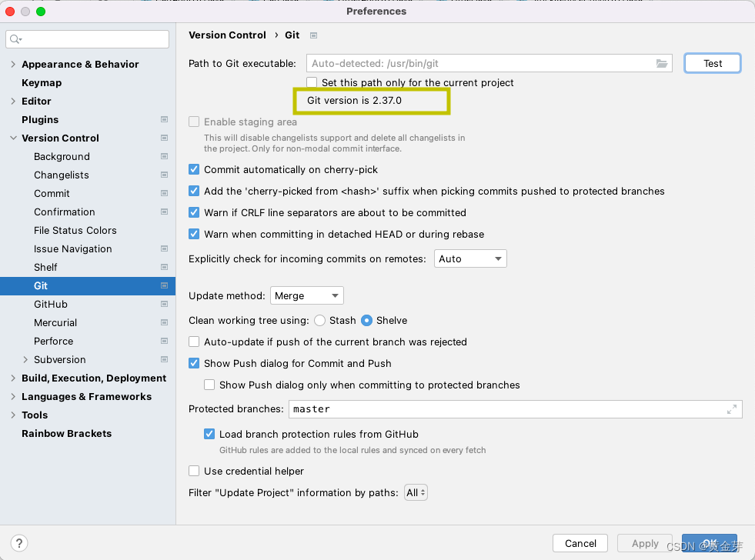Expand the Editor settings section

13,101
